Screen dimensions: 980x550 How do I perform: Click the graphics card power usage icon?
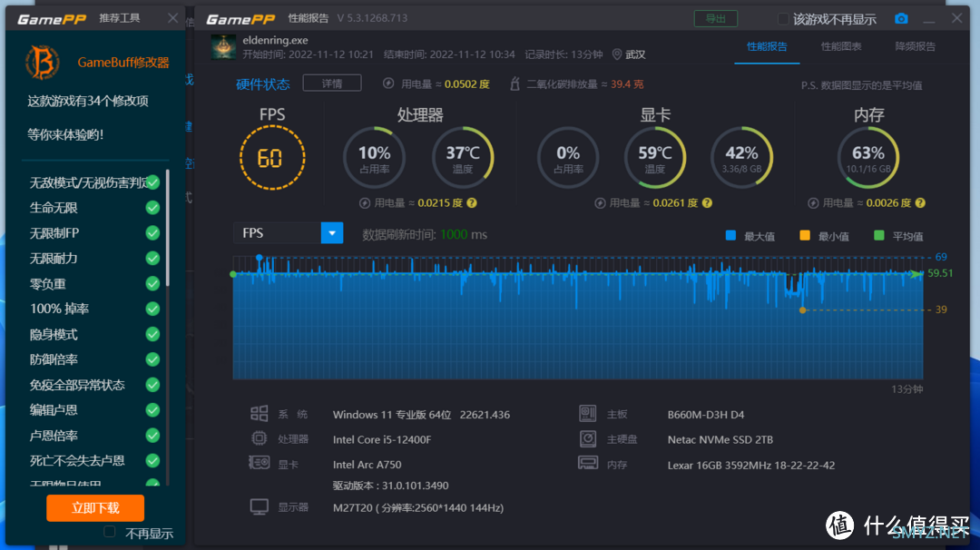tap(600, 203)
